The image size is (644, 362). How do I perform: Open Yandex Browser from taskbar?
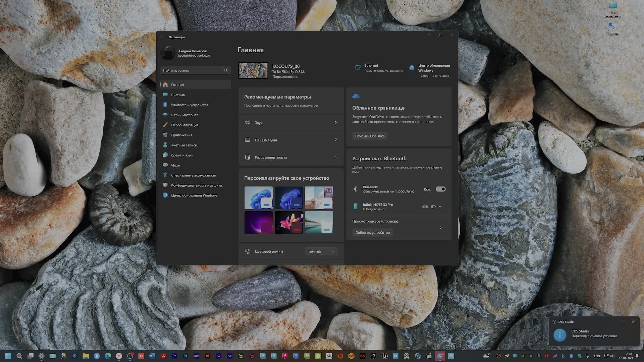coord(119,356)
